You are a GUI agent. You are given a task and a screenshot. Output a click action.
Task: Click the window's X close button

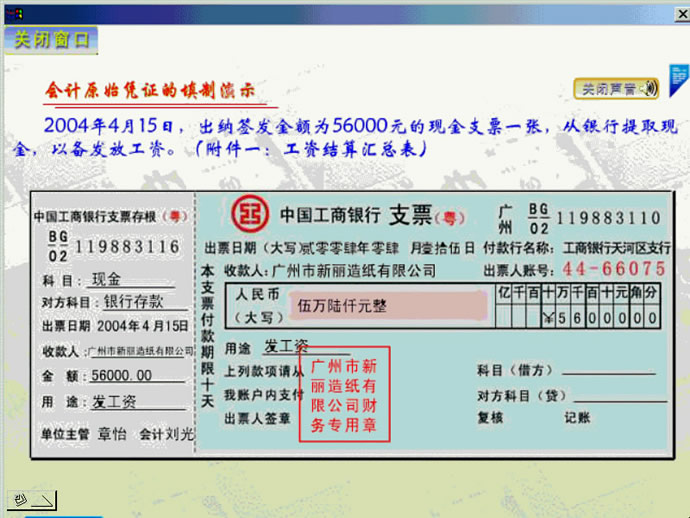(682, 14)
